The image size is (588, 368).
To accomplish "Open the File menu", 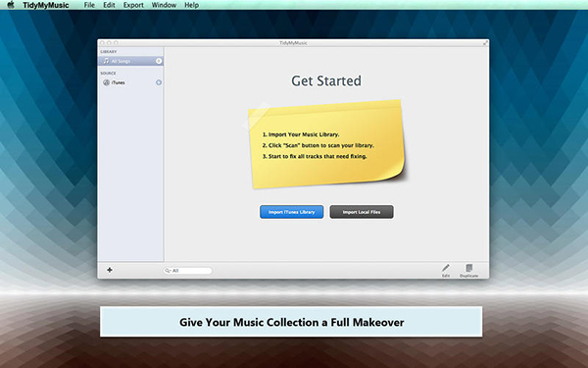I will pos(89,5).
